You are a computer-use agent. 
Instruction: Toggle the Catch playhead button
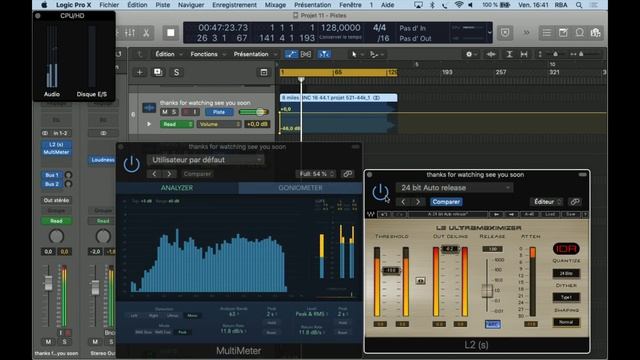click(x=324, y=54)
